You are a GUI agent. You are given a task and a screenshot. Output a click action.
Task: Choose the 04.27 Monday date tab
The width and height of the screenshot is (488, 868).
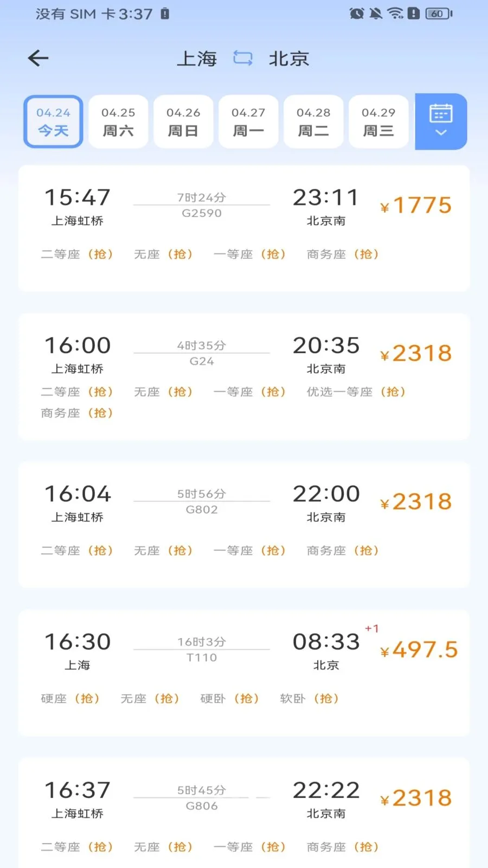tap(248, 122)
